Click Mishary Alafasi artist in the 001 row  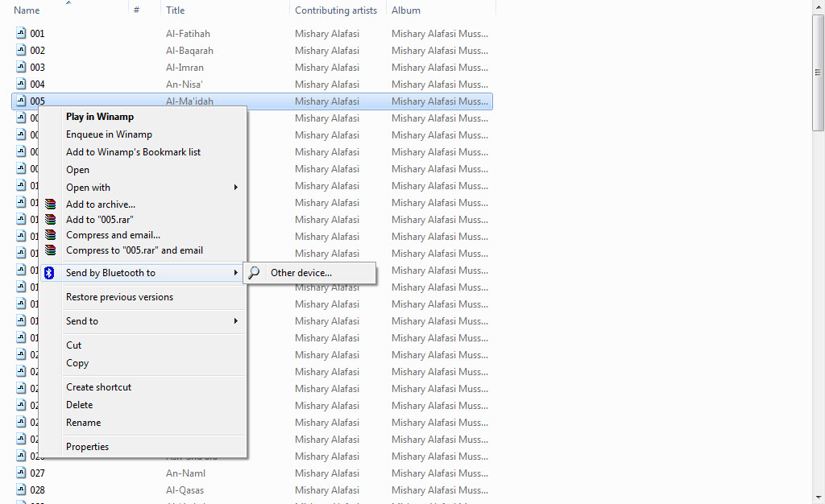[x=327, y=34]
